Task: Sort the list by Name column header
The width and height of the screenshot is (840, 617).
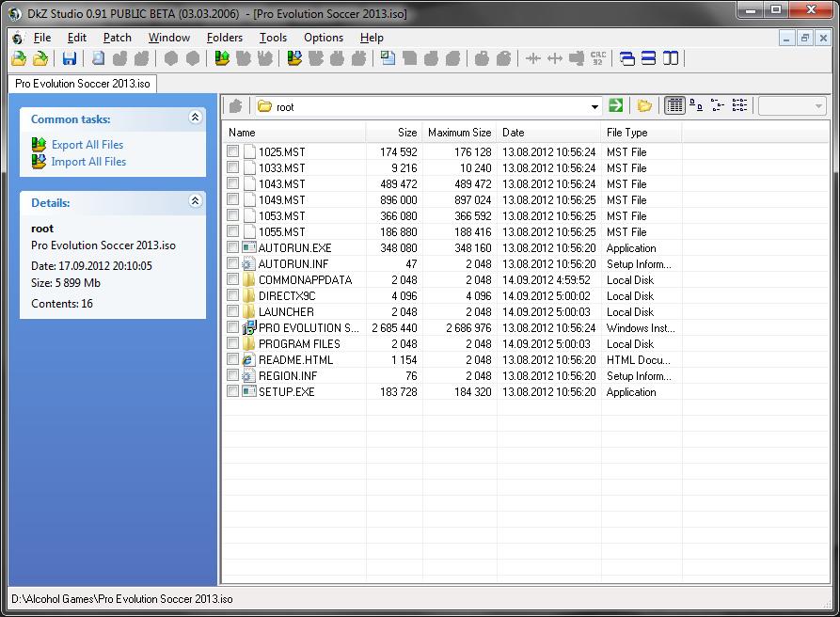Action: tap(293, 133)
